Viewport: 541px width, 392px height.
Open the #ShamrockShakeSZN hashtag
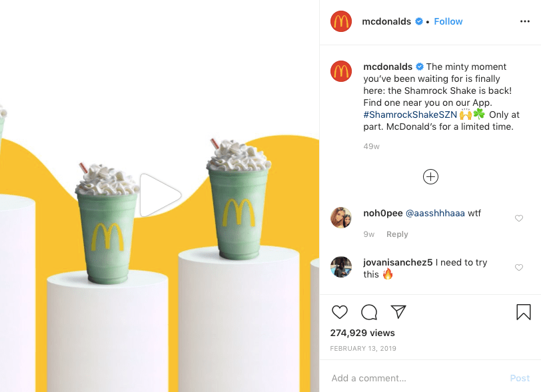(x=410, y=114)
